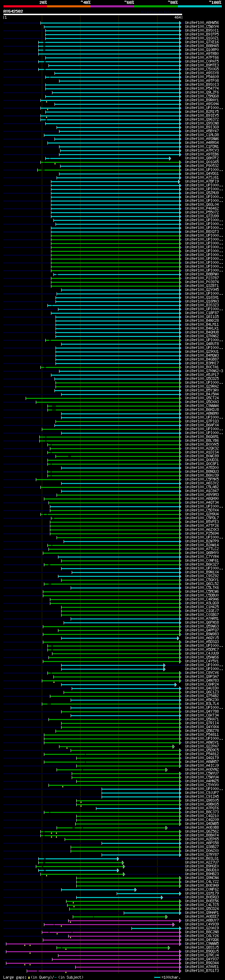The image size is (225, 980).
Task: Open the UniRef100_P25694 hit
Action: pyautogui.click(x=202, y=533)
